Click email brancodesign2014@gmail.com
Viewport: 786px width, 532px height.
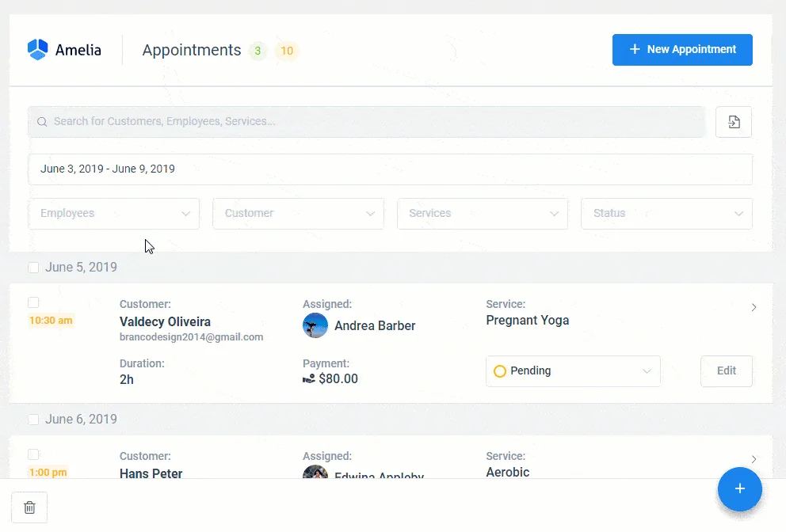pos(191,337)
